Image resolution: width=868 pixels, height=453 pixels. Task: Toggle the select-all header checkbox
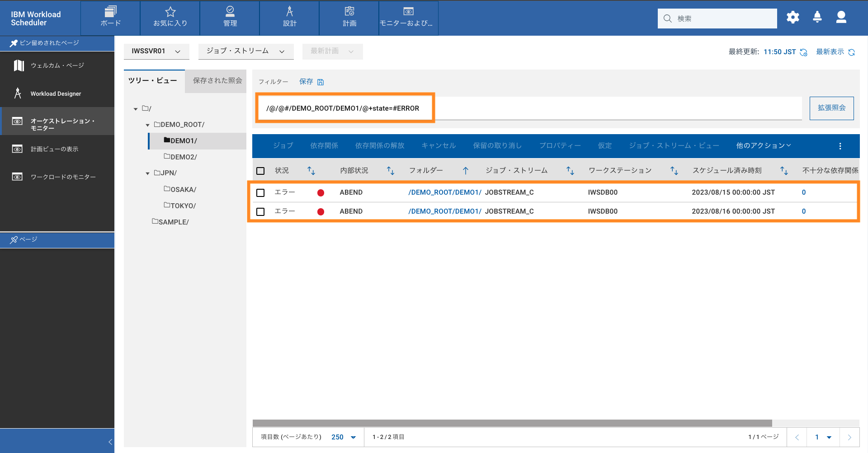pos(260,171)
